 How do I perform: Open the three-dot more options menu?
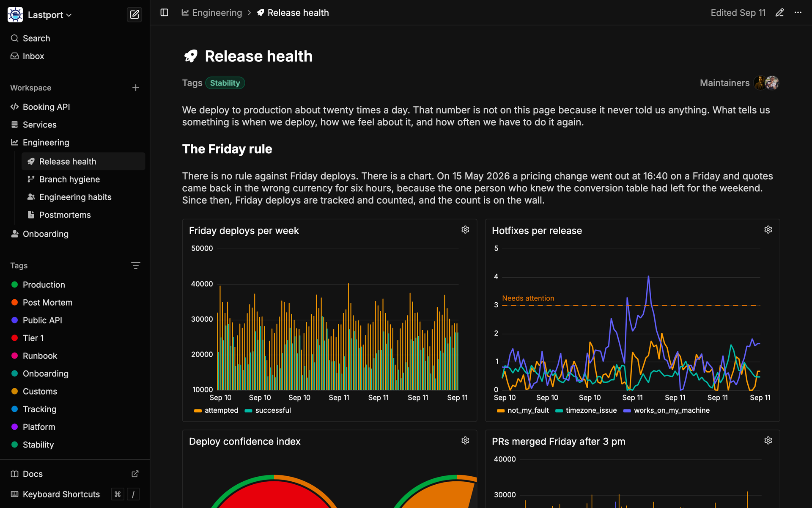[798, 13]
